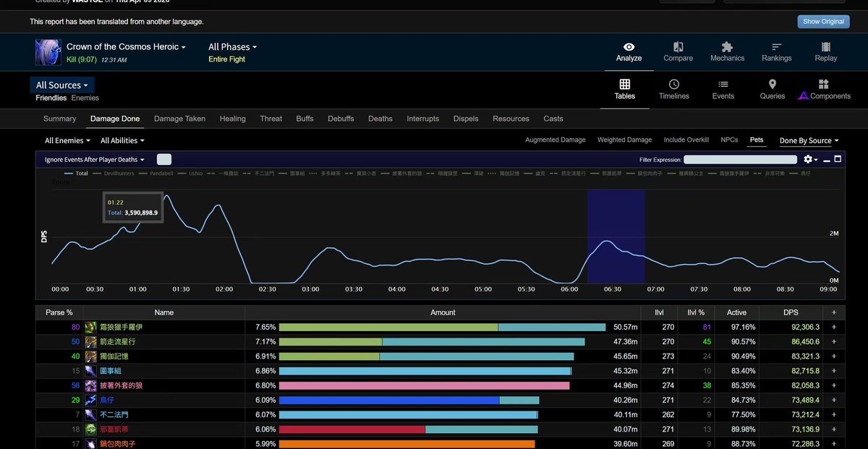The image size is (868, 449).
Task: Toggle the NPCs option
Action: [729, 140]
